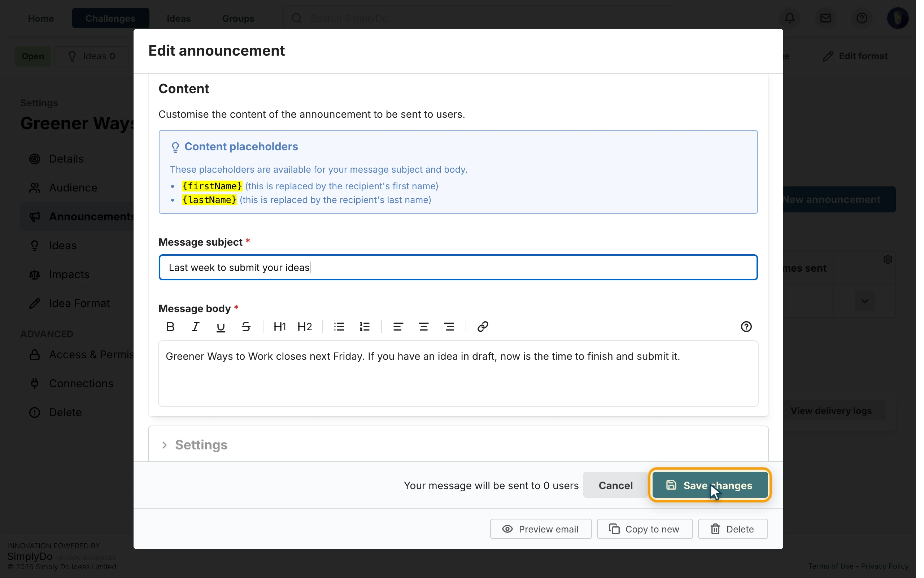This screenshot has width=924, height=578.
Task: Click Edit format button
Action: coord(855,56)
